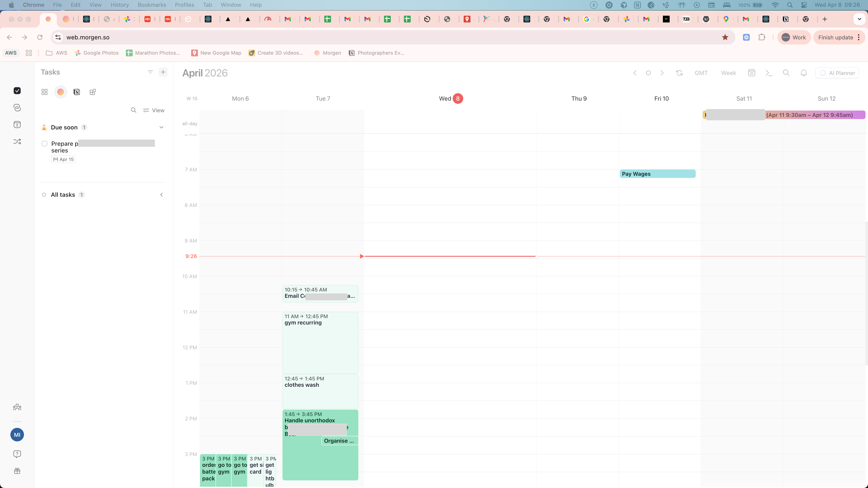The width and height of the screenshot is (868, 488).
Task: Toggle the tasks panel checkmark icon
Action: click(x=17, y=91)
